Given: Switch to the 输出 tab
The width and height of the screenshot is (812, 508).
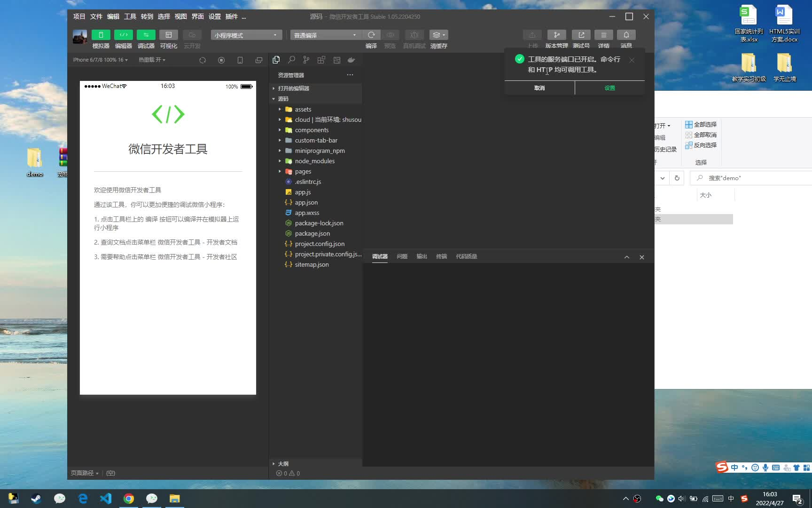Looking at the screenshot, I should [x=422, y=256].
